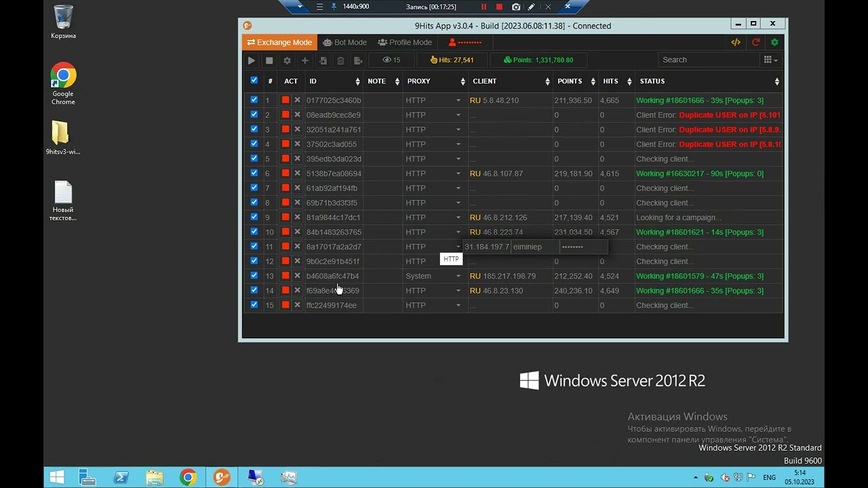Screen dimensions: 868x488
Task: Take screenshot with recorder camera icon
Action: click(x=516, y=7)
